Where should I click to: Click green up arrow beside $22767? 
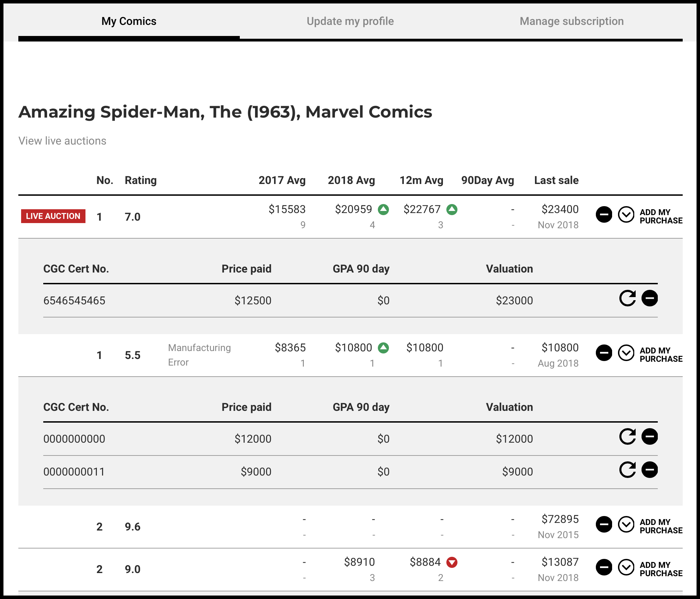pyautogui.click(x=452, y=210)
